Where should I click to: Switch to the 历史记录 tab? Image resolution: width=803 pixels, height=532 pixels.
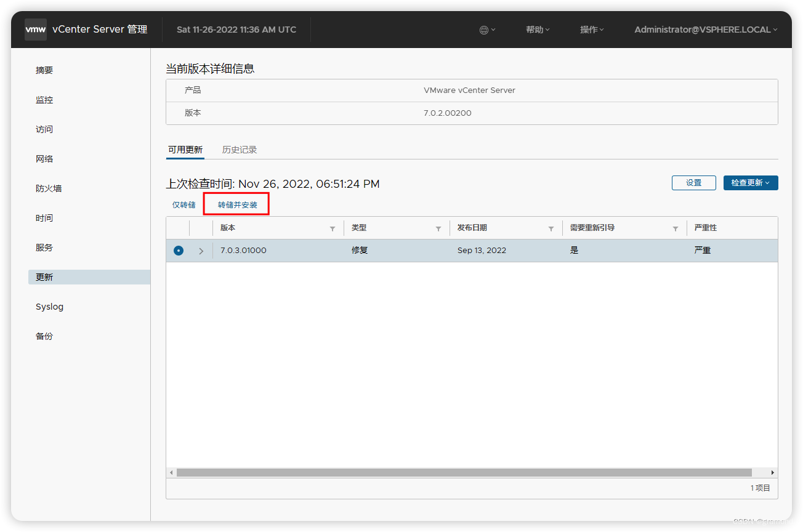tap(240, 150)
